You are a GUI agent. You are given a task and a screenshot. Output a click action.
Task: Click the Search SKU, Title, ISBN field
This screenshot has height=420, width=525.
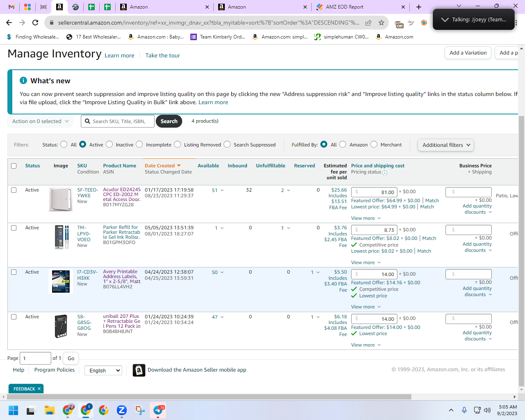tap(118, 121)
